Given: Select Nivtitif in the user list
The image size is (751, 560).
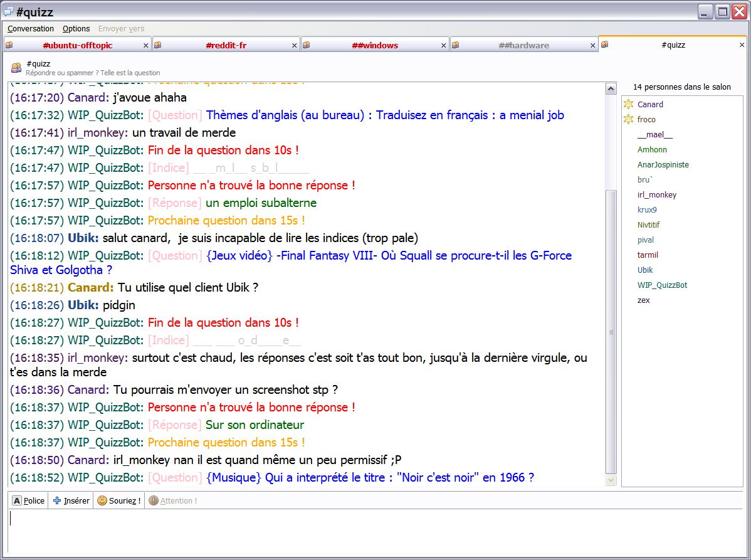Looking at the screenshot, I should [x=648, y=225].
